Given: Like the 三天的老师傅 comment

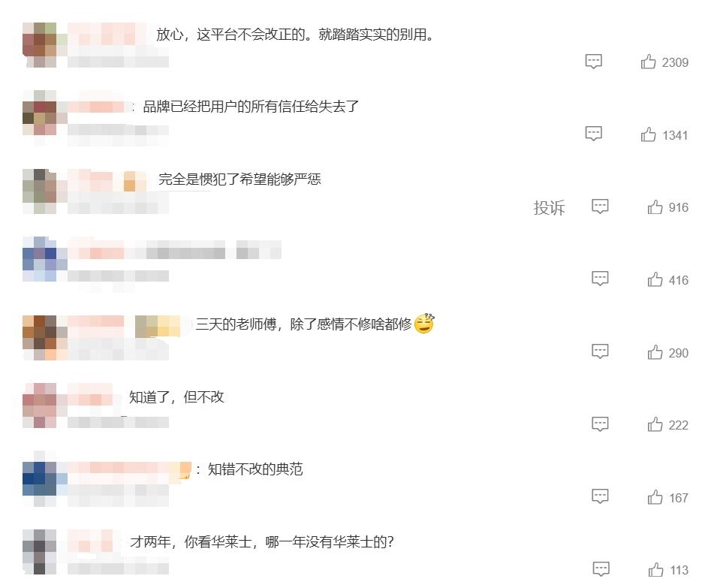Looking at the screenshot, I should [655, 352].
